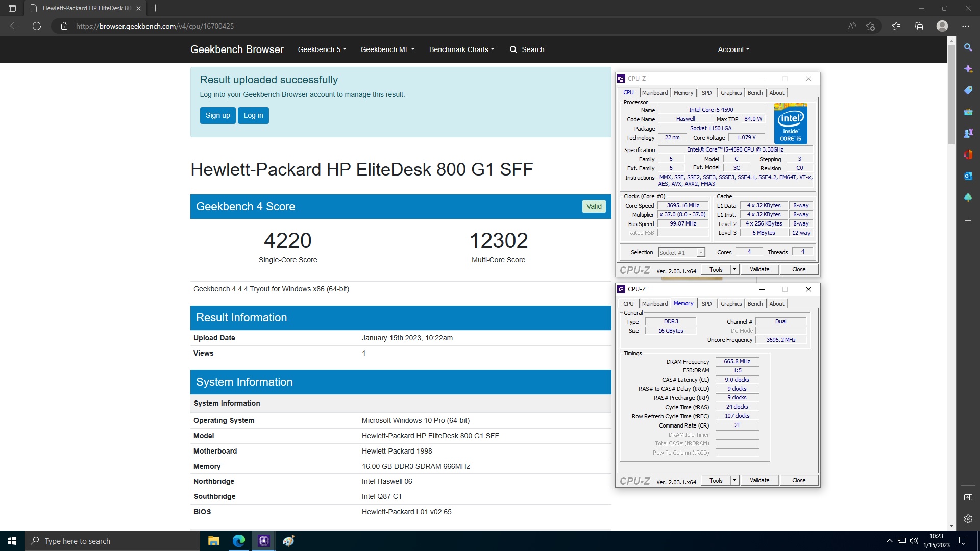Open the Geekbench Browser home link
This screenshot has height=551, width=980.
[x=237, y=49]
